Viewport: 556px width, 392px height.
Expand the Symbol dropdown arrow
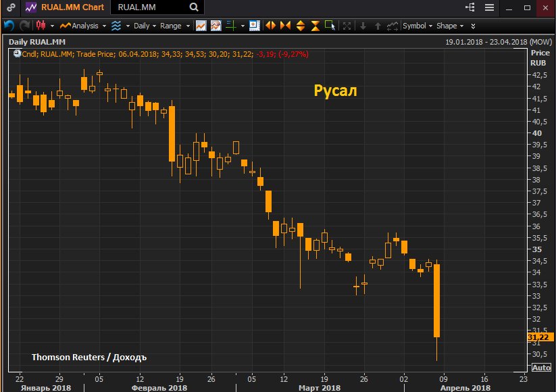pyautogui.click(x=430, y=26)
